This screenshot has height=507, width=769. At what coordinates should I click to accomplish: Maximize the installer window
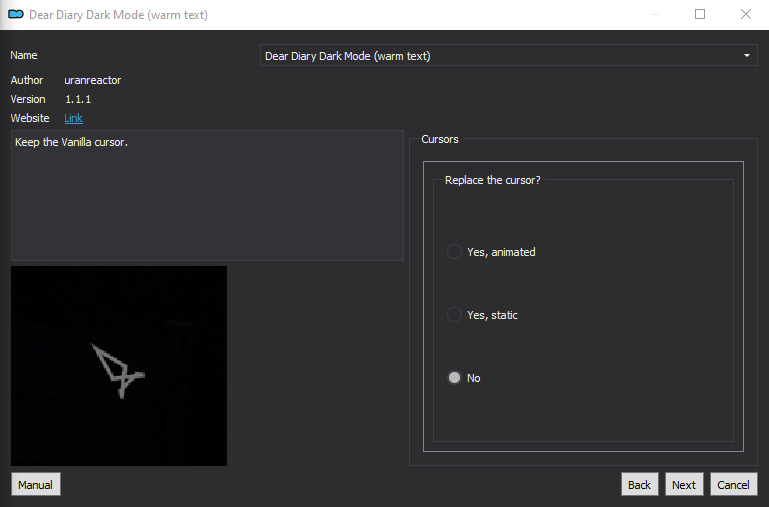point(700,14)
